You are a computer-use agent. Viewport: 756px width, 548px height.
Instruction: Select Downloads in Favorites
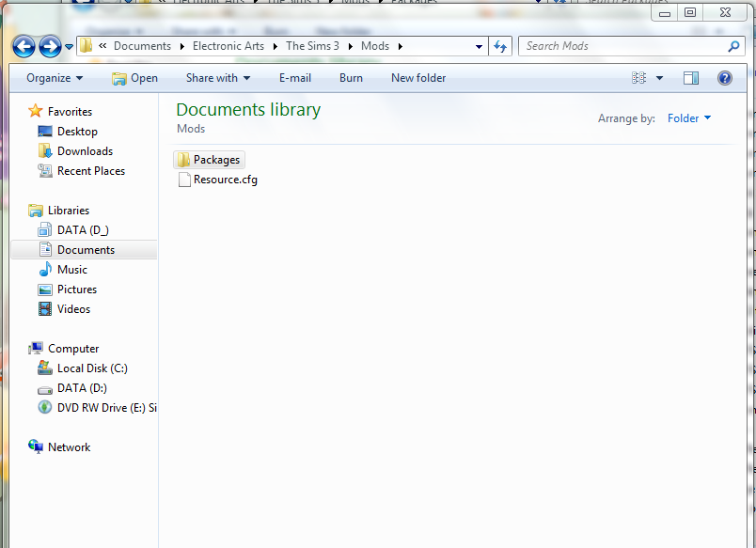tap(85, 151)
